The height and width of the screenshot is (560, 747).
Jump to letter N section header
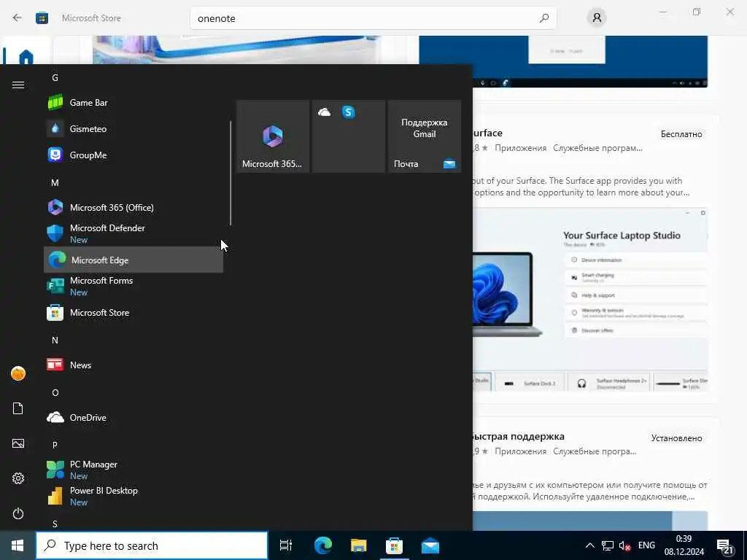(55, 340)
